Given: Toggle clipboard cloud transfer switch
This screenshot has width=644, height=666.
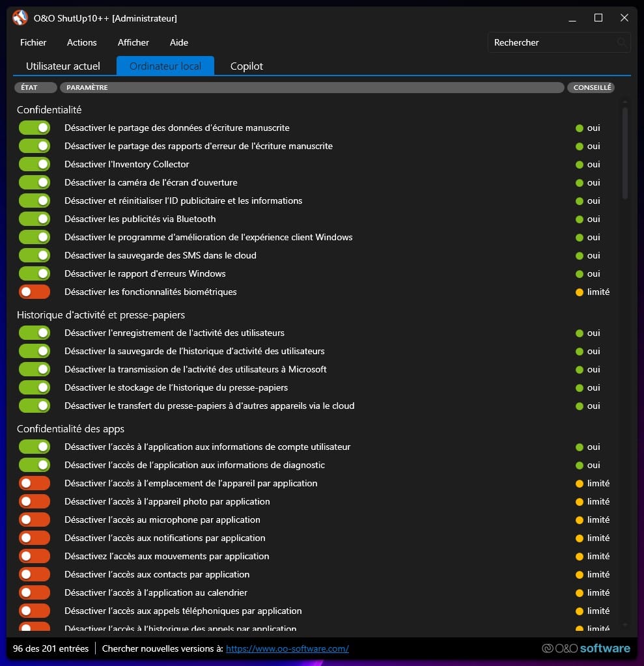Looking at the screenshot, I should coord(35,406).
